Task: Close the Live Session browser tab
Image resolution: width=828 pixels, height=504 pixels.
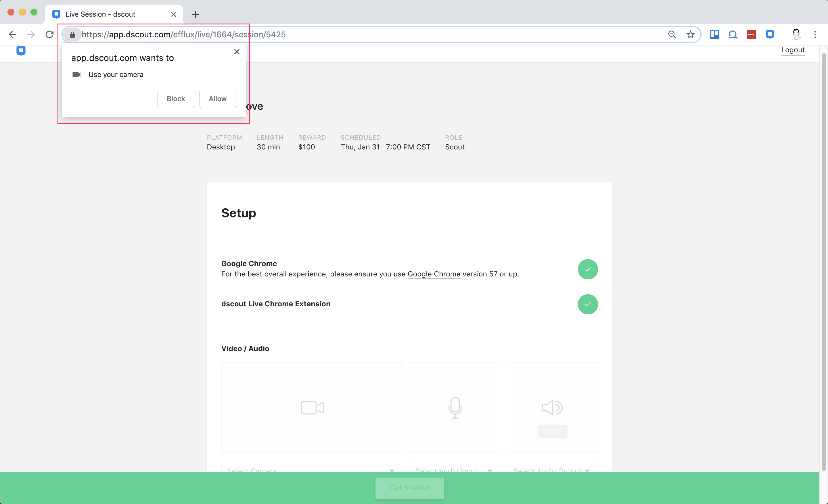Action: coord(173,14)
